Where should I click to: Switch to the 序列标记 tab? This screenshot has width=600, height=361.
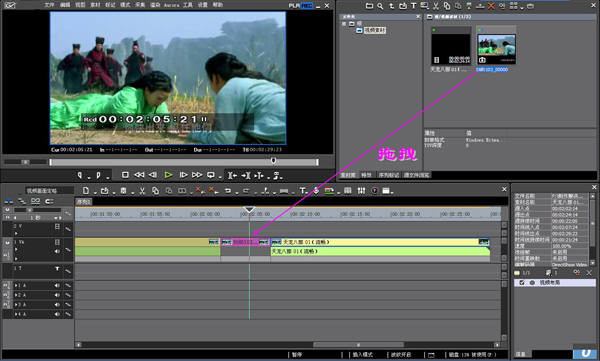(x=388, y=175)
